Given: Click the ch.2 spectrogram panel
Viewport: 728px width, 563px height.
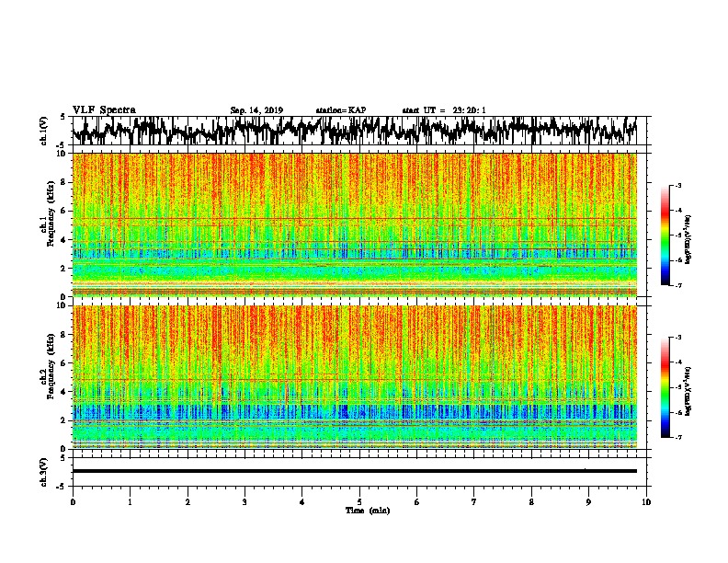Looking at the screenshot, I should pyautogui.click(x=354, y=377).
